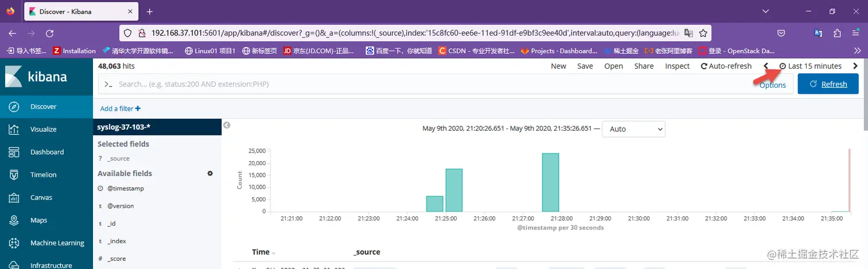Toggle Auto-refresh
Image resolution: width=868 pixels, height=269 pixels.
[726, 66]
